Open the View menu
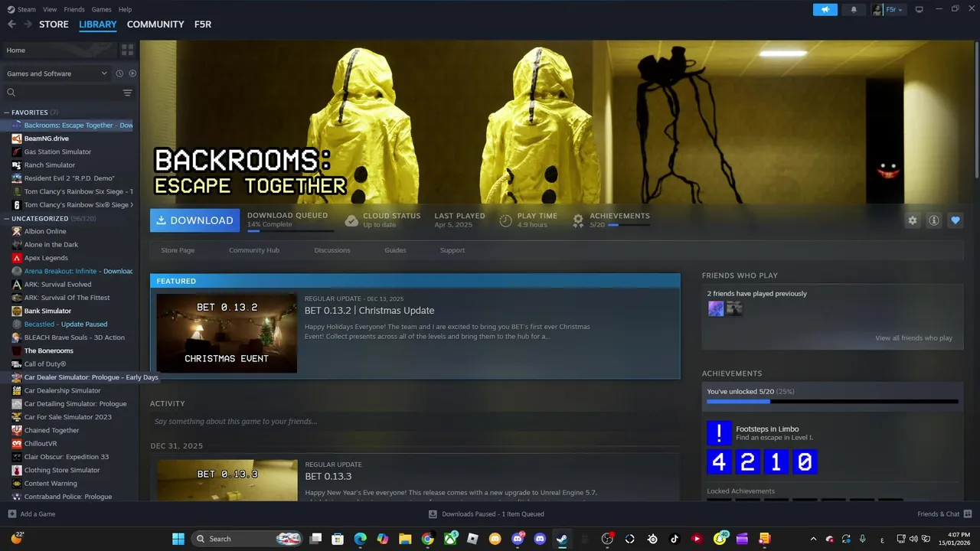Viewport: 980px width, 551px height. (50, 9)
